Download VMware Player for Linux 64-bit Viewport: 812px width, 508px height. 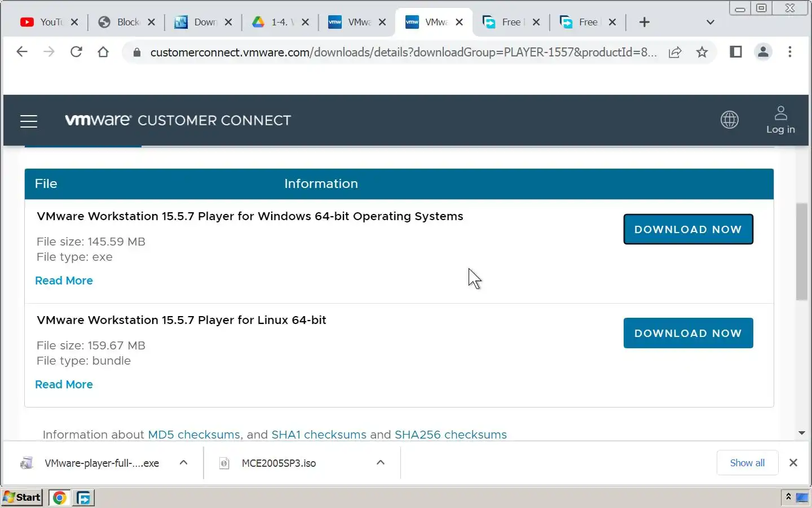(x=688, y=333)
